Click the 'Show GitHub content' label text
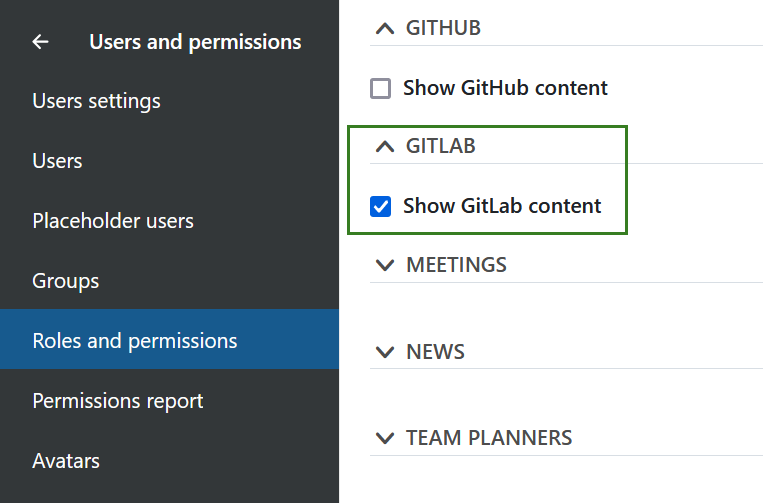Viewport: 783px width, 503px height. point(505,88)
